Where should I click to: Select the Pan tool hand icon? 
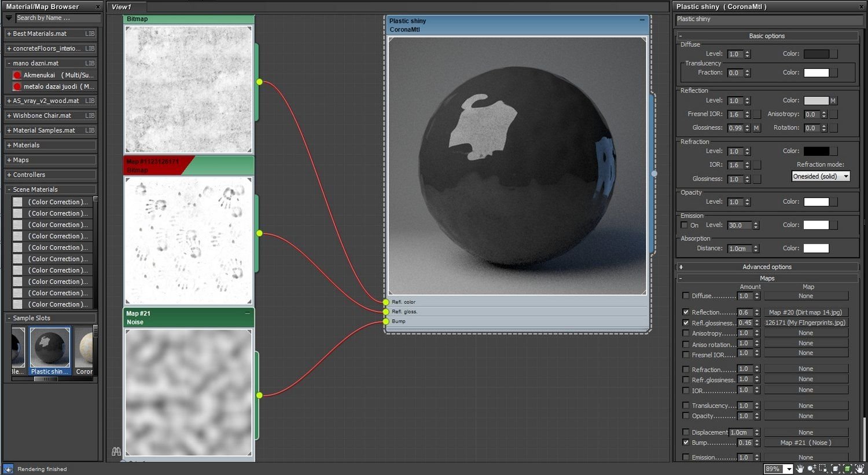click(x=800, y=469)
